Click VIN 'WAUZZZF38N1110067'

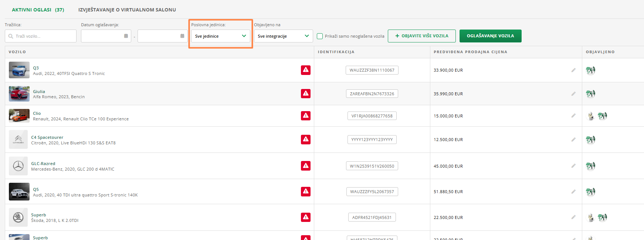(x=372, y=70)
